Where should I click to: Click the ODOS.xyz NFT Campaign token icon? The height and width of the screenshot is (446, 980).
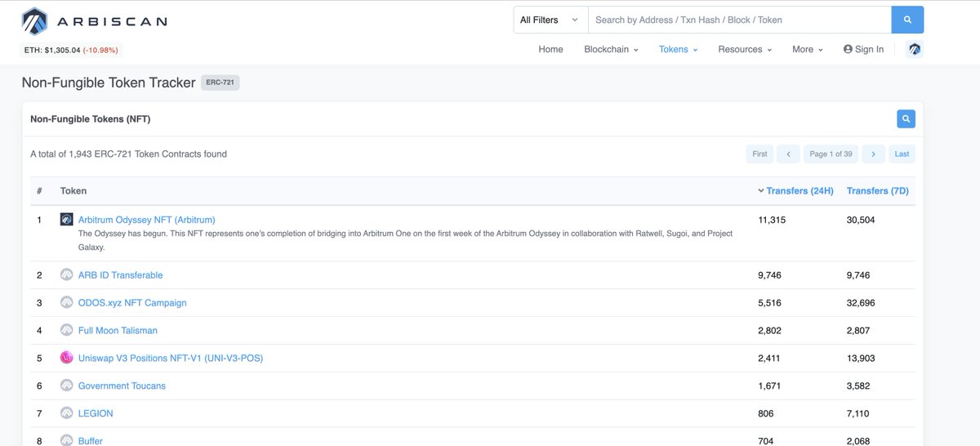(x=67, y=303)
